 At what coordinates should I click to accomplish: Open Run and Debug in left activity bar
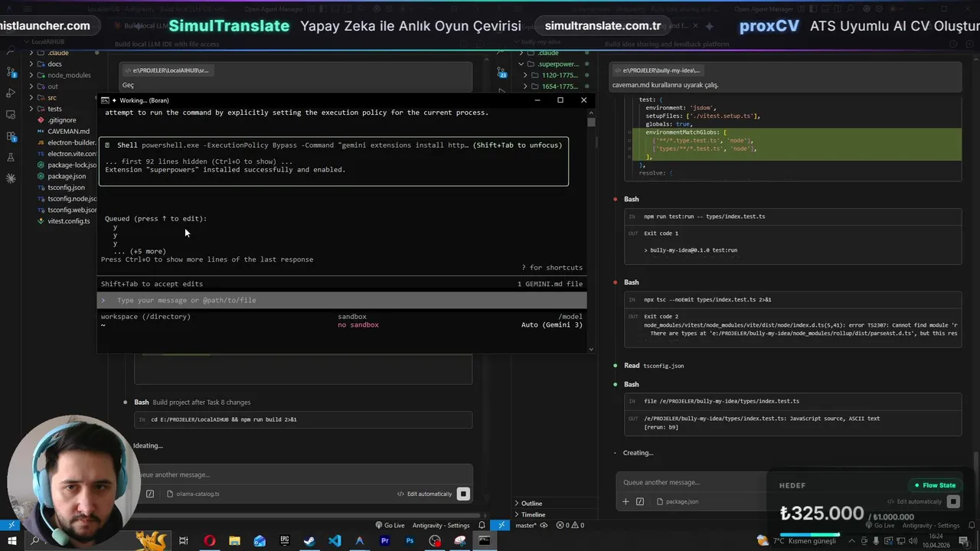point(11,93)
